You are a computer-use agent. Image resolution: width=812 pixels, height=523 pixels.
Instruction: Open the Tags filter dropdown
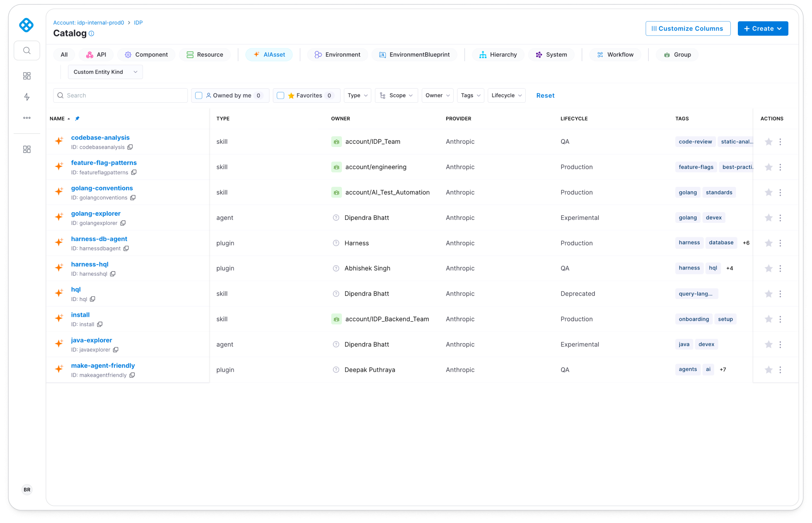pyautogui.click(x=471, y=96)
